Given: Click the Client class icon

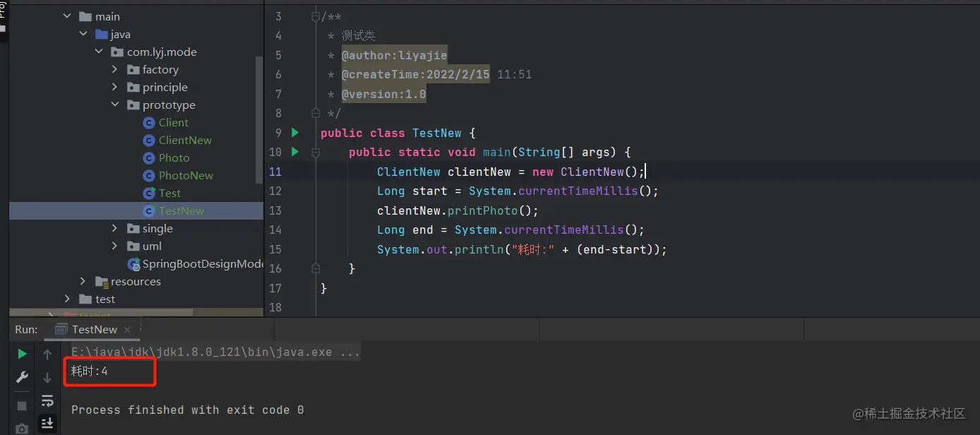Looking at the screenshot, I should [148, 123].
